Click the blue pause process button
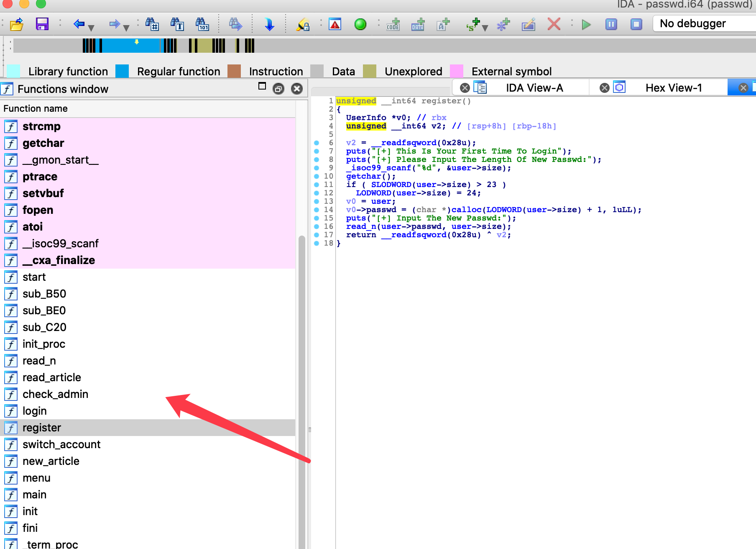The height and width of the screenshot is (549, 756). 611,24
